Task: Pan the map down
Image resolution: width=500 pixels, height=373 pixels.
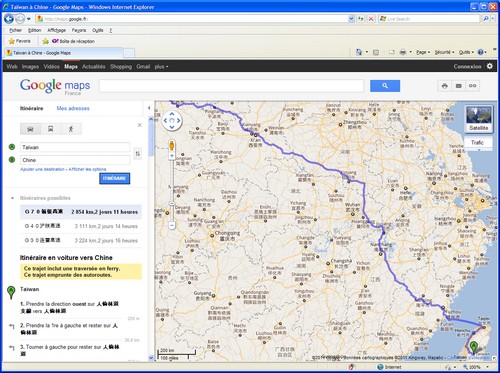Action: tap(172, 127)
